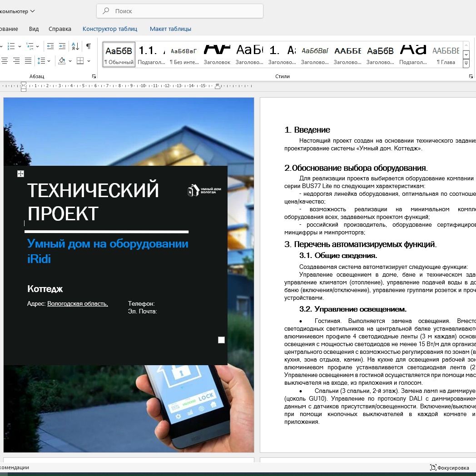This screenshot has width=476, height=476.
Task: Apply the Глава style
Action: 446,55
